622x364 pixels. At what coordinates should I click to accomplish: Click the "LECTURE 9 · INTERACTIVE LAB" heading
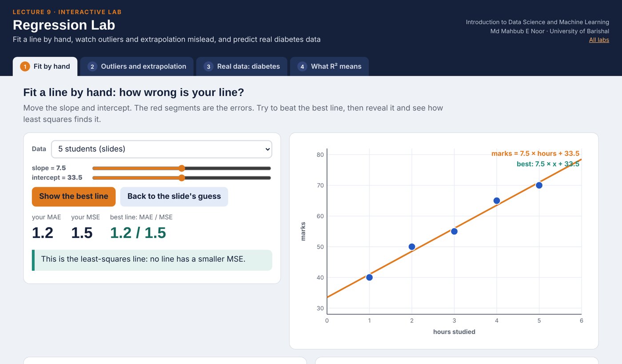pyautogui.click(x=67, y=12)
